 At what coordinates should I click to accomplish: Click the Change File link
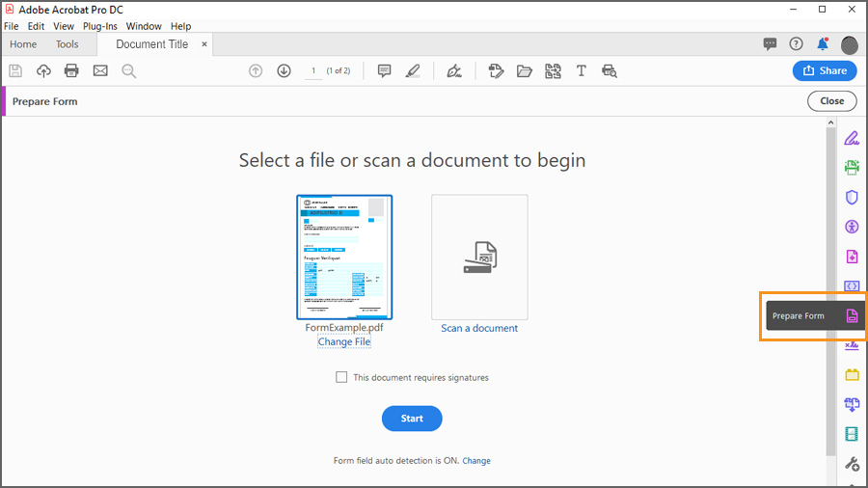344,342
